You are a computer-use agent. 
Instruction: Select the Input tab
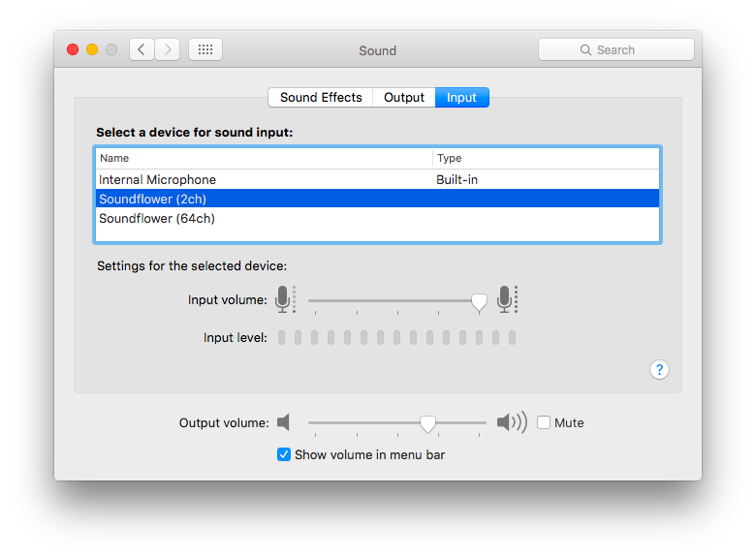[461, 97]
